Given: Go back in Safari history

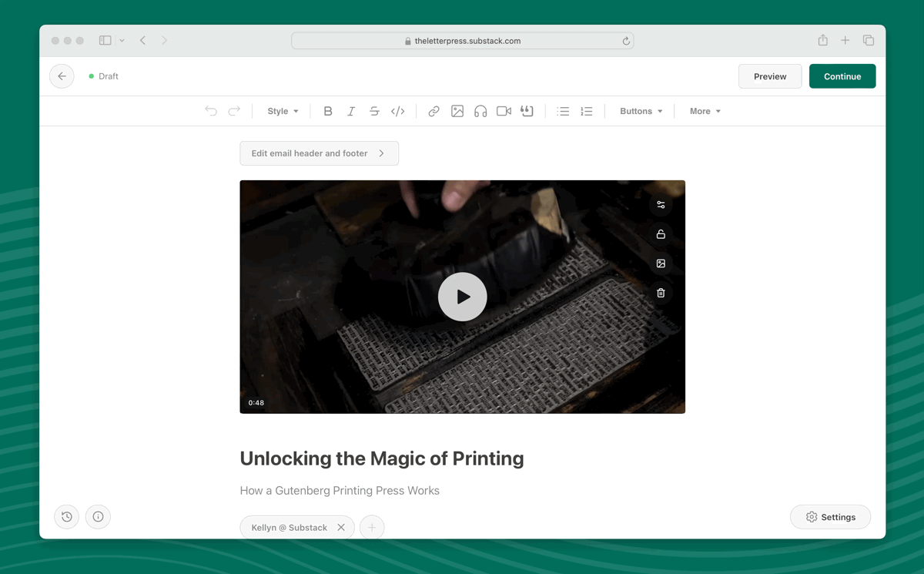Looking at the screenshot, I should pyautogui.click(x=143, y=41).
